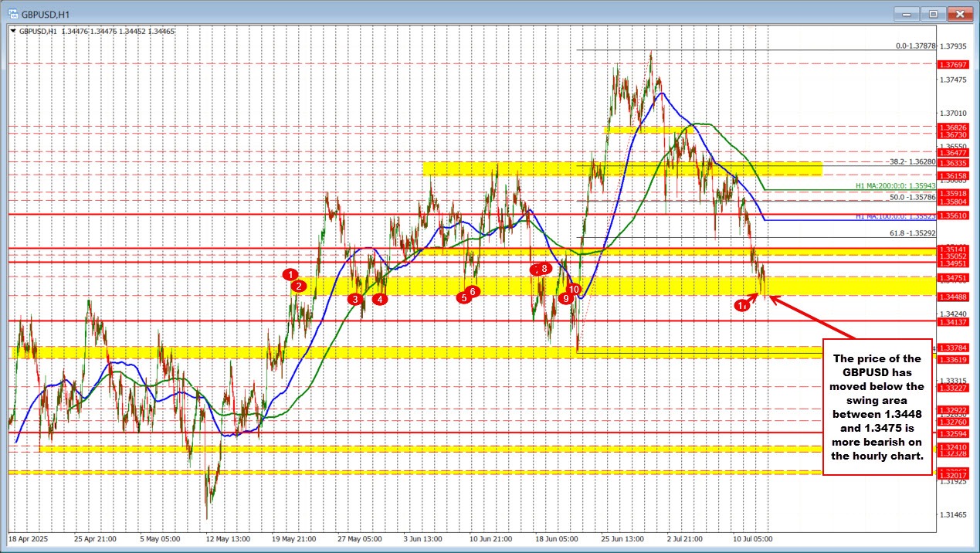Click marker 5 inside the yellow swing area
980x553 pixels.
pos(464,297)
